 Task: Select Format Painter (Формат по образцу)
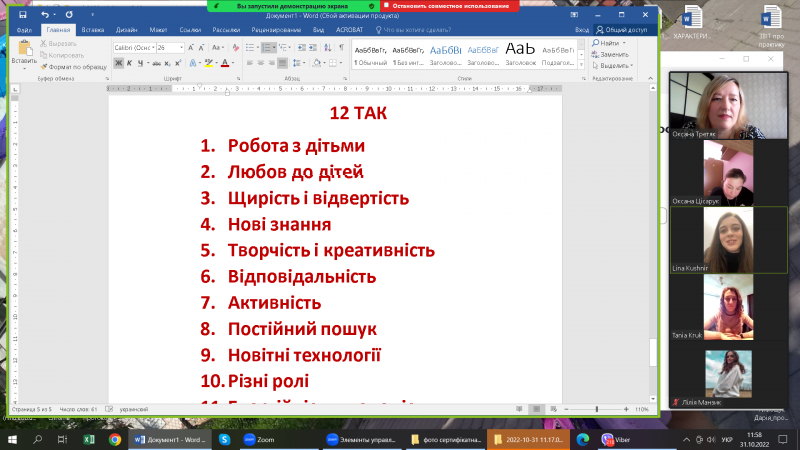click(73, 67)
